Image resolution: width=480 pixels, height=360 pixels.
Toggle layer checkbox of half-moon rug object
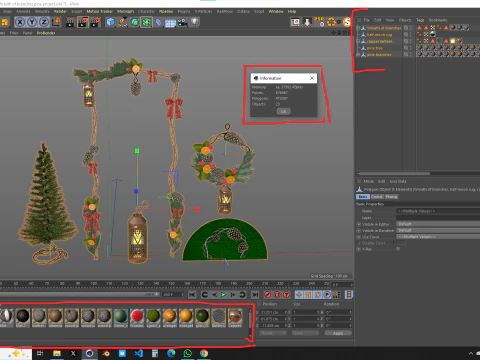click(x=406, y=34)
